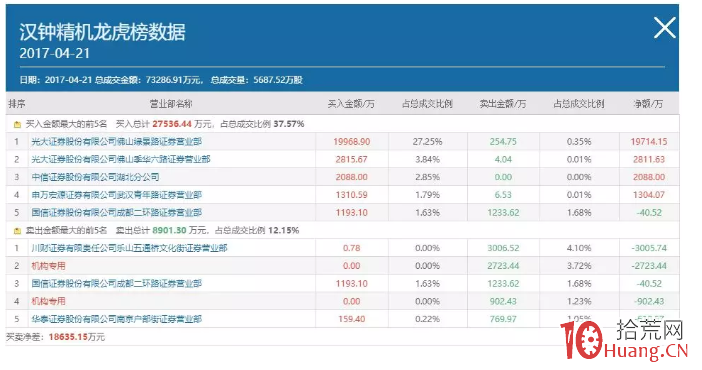Select net amount -902.43
Screen dimensions: 702x370
(649, 301)
